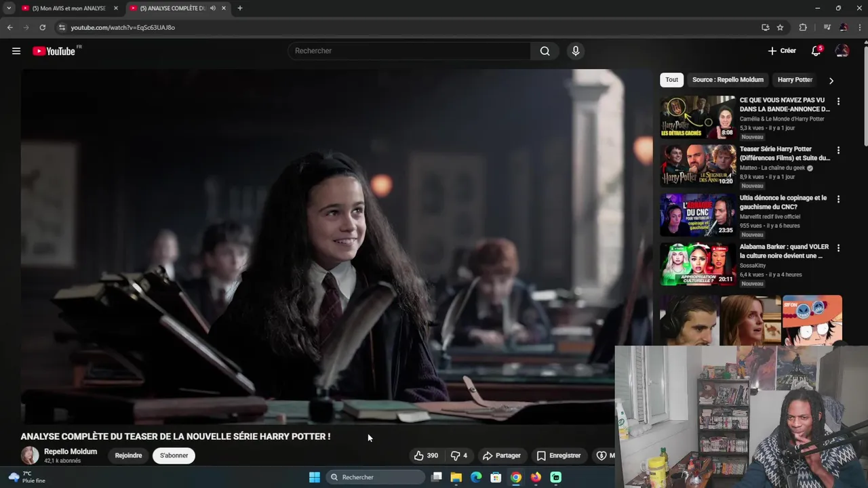Screen dimensions: 868x488
Task: Open channel Matteo - La chaîne du geek
Action: pos(772,168)
